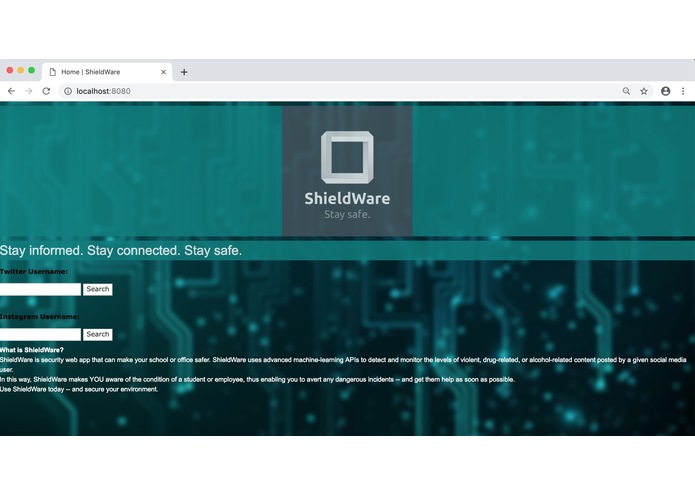Open the profile account icon

click(x=666, y=91)
